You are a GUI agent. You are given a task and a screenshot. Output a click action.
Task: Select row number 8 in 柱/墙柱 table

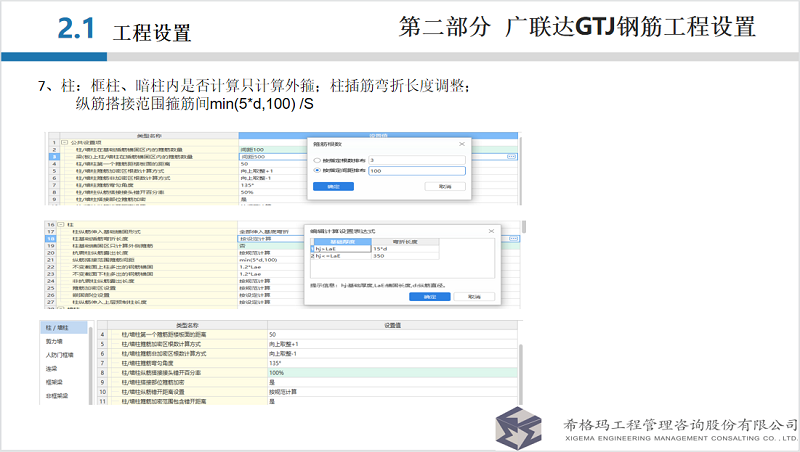102,373
